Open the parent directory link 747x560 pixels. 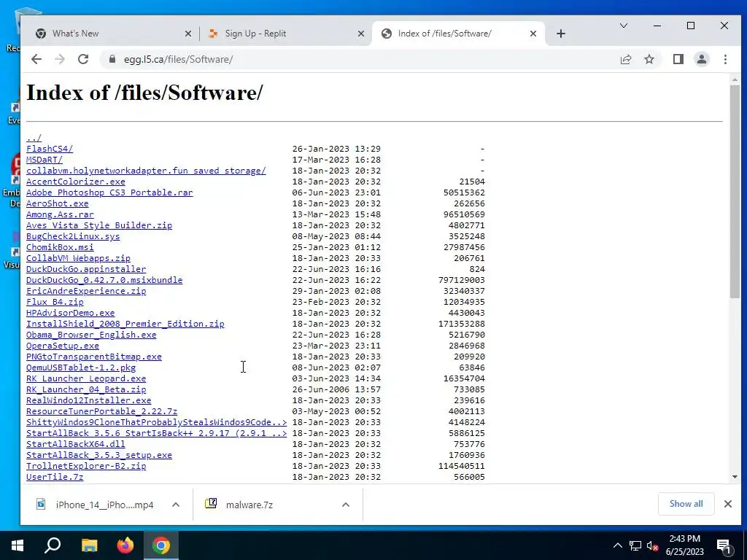pos(34,138)
